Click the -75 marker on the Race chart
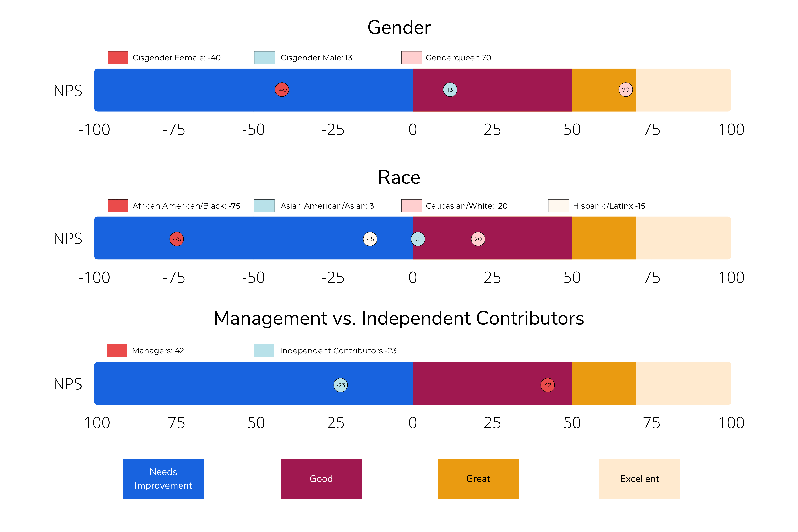 point(177,239)
